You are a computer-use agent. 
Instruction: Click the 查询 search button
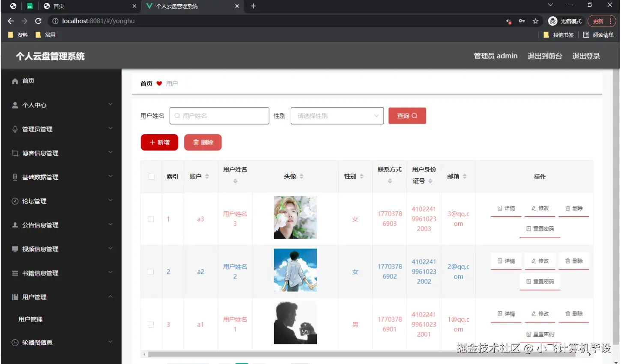[x=407, y=116]
